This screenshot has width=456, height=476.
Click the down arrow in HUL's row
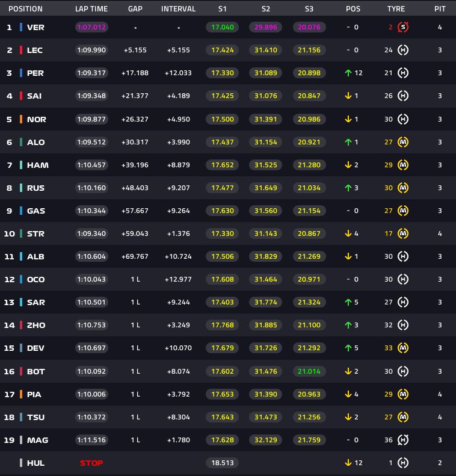348,463
